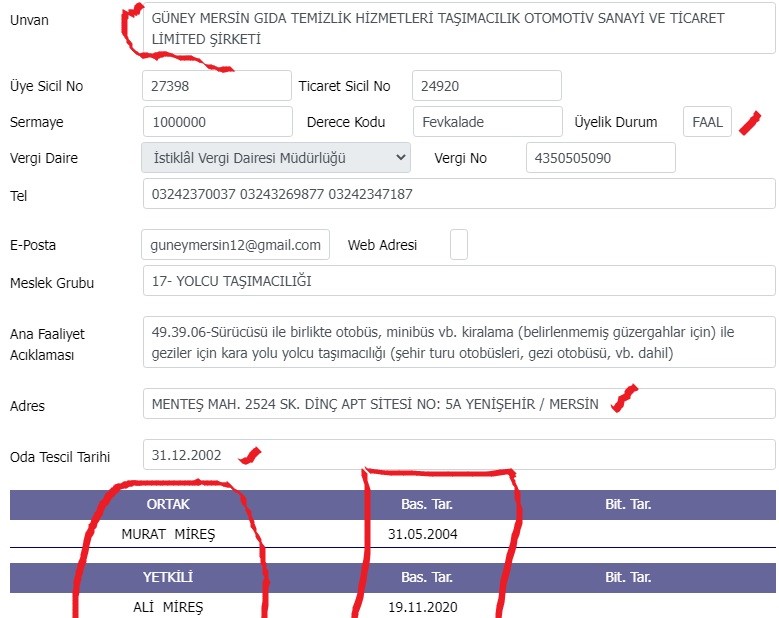Click the Oda Tescil Tarihi label

pyautogui.click(x=60, y=457)
